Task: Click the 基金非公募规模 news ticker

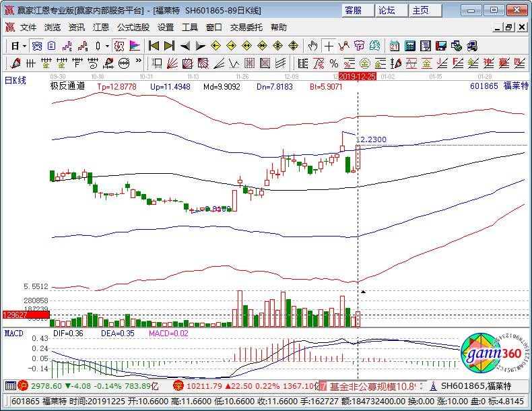Action: tap(372, 386)
